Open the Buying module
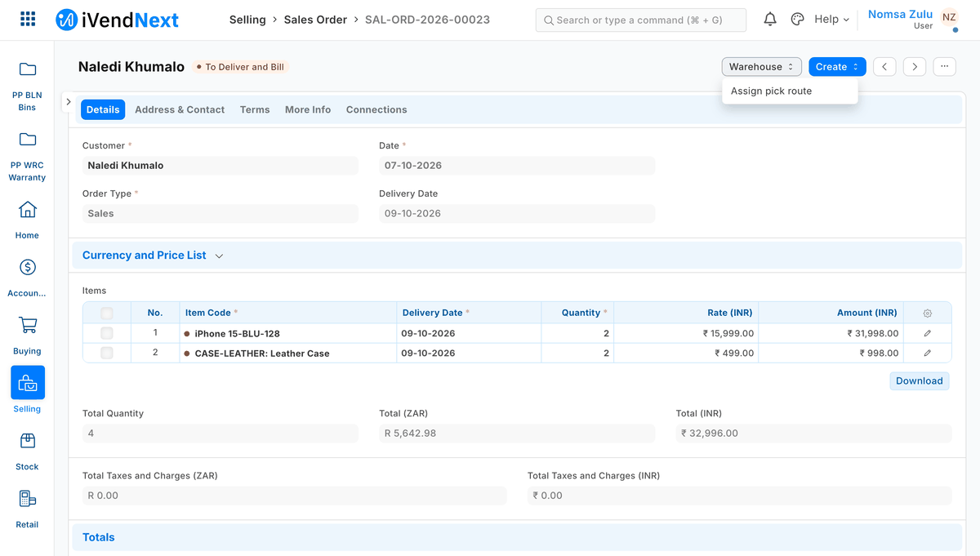Screen dimensions: 980x556 coord(27,336)
